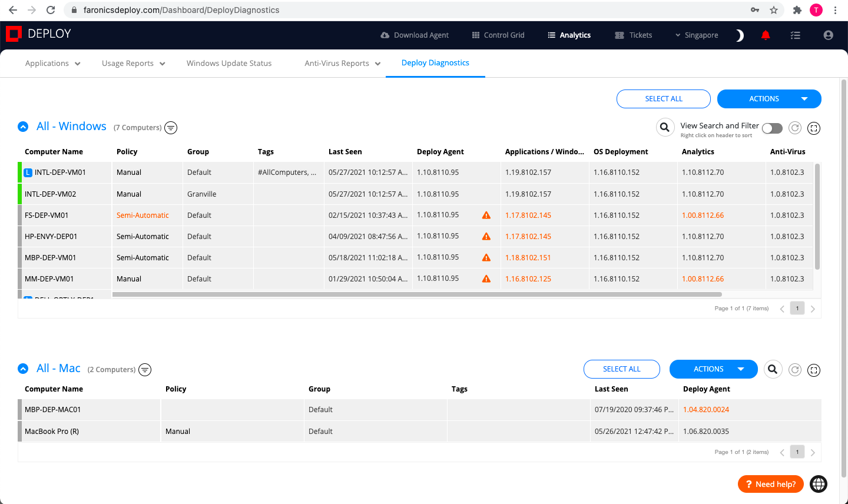Toggle dark mode with the moon icon

739,35
